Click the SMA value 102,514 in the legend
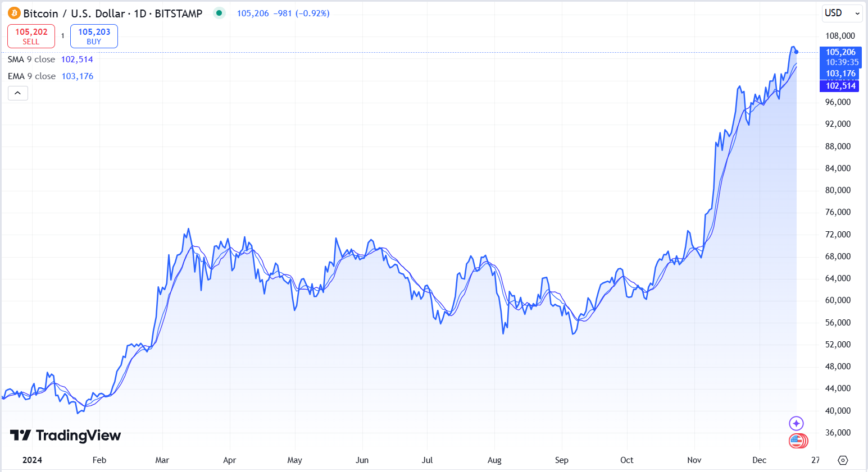The height and width of the screenshot is (472, 868). click(x=77, y=59)
